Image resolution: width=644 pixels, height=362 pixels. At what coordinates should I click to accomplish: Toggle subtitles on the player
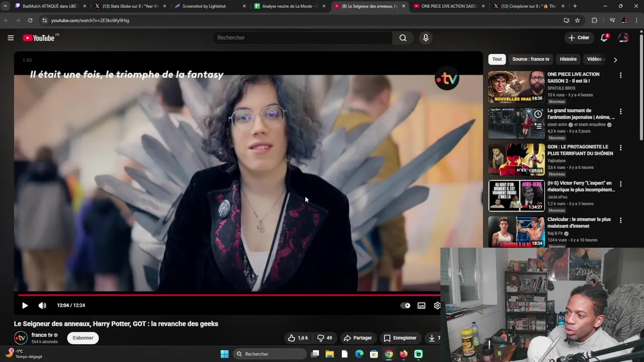(x=422, y=305)
